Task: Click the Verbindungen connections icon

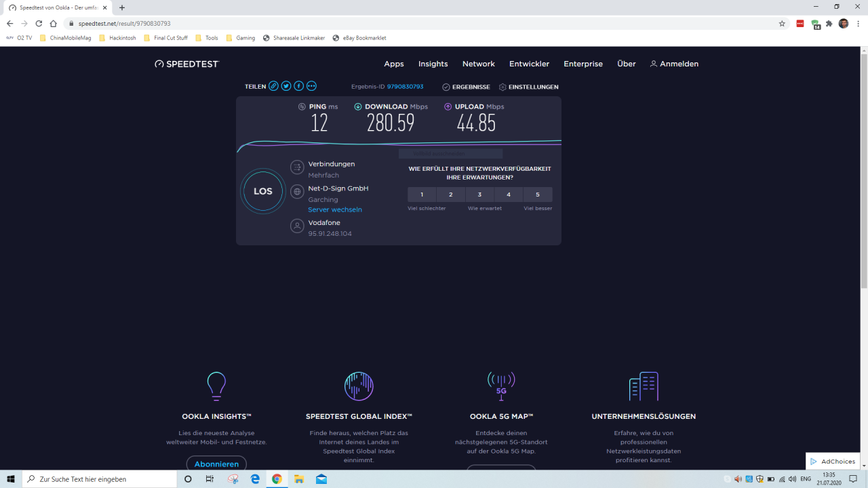Action: (x=297, y=167)
